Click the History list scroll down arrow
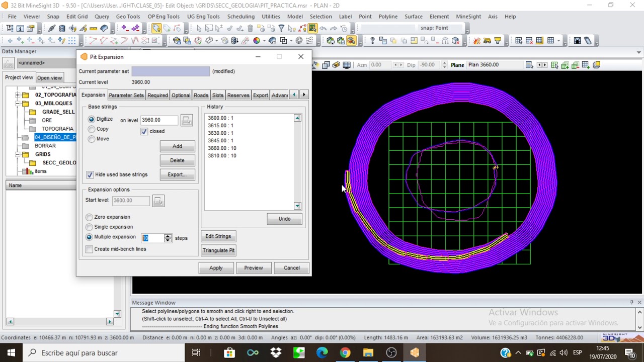The width and height of the screenshot is (644, 362). (297, 206)
